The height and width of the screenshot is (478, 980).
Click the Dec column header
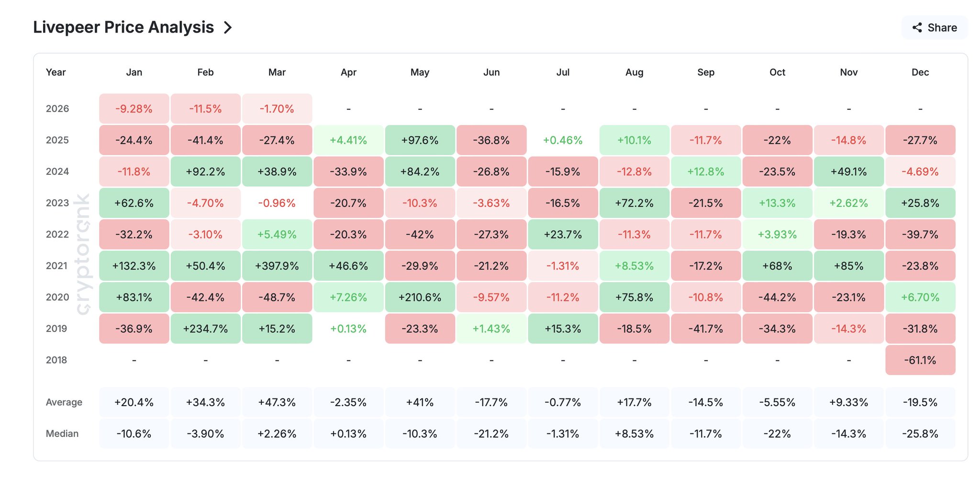pos(920,72)
